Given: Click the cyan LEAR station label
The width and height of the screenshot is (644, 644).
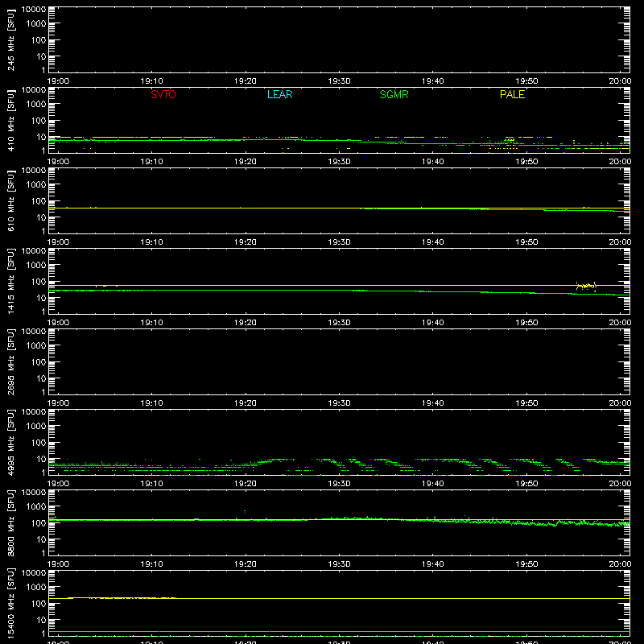Looking at the screenshot, I should click(279, 94).
